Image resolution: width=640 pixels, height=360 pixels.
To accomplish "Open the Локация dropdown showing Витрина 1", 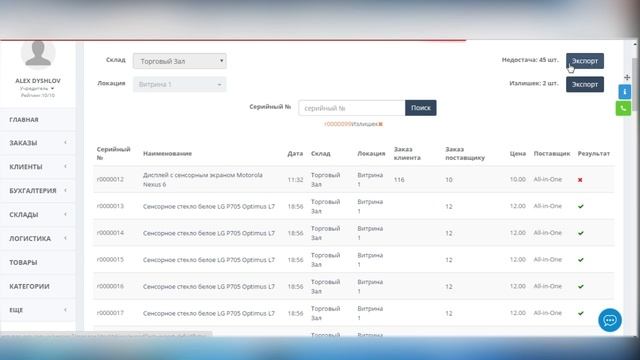I will 180,84.
